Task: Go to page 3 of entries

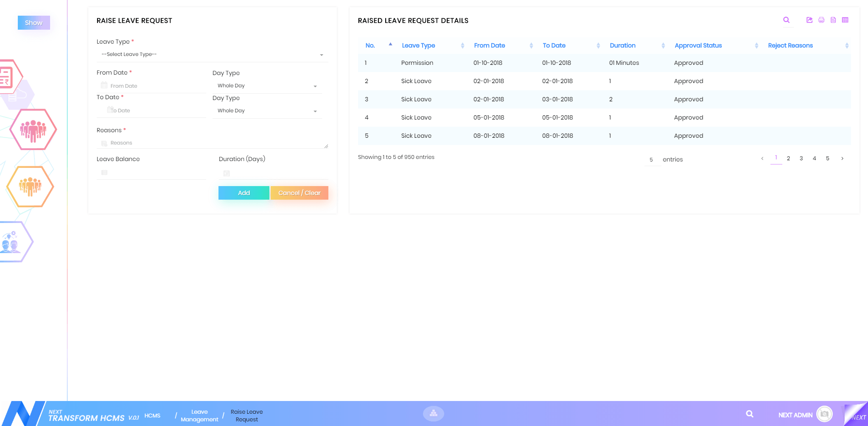Action: (801, 159)
